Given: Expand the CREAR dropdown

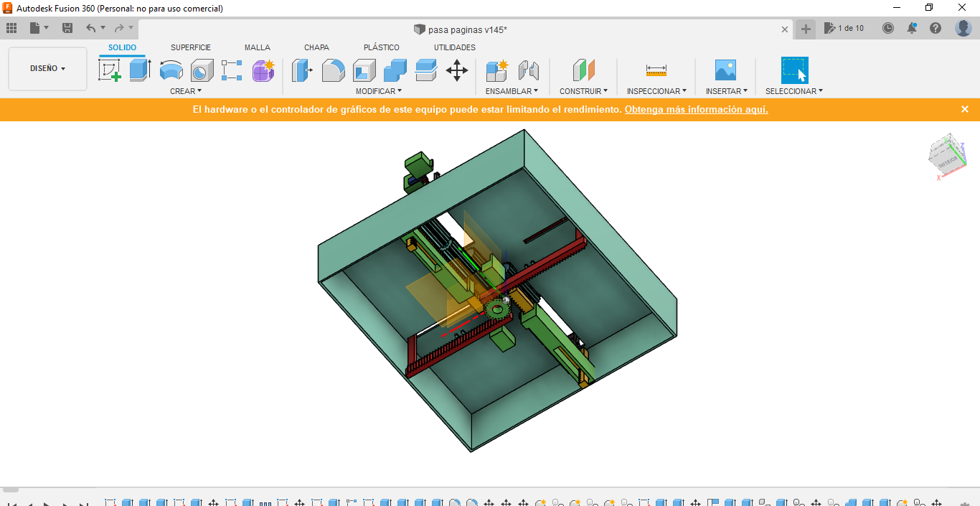Looking at the screenshot, I should [x=185, y=90].
